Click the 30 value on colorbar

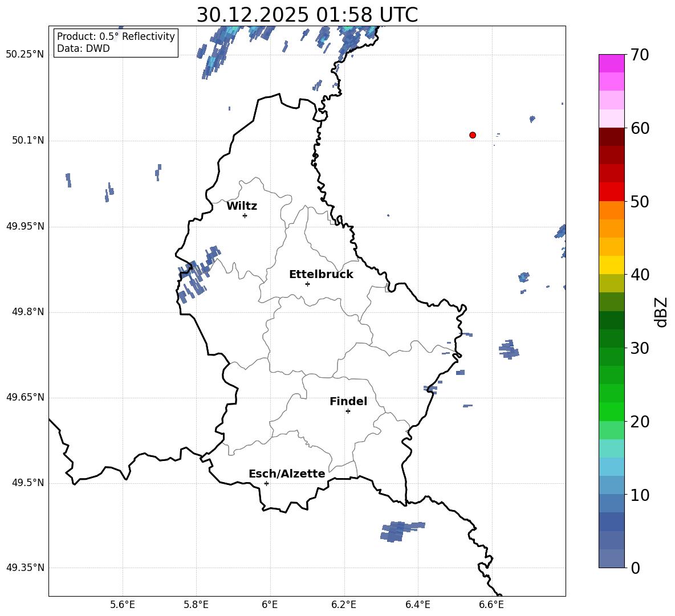pos(640,348)
